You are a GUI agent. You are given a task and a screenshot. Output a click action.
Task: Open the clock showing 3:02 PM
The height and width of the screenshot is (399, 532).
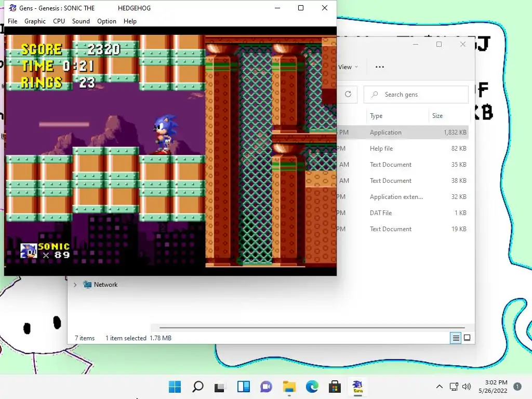[493, 387]
